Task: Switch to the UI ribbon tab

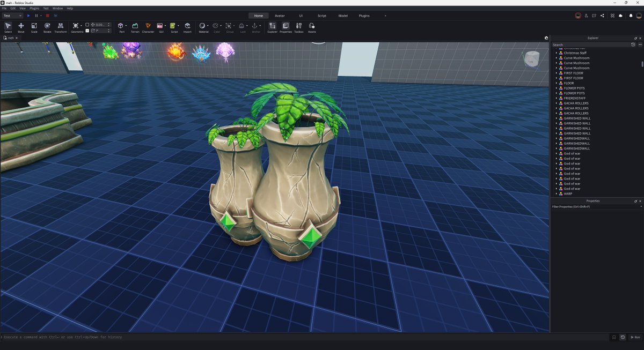Action: [x=301, y=16]
